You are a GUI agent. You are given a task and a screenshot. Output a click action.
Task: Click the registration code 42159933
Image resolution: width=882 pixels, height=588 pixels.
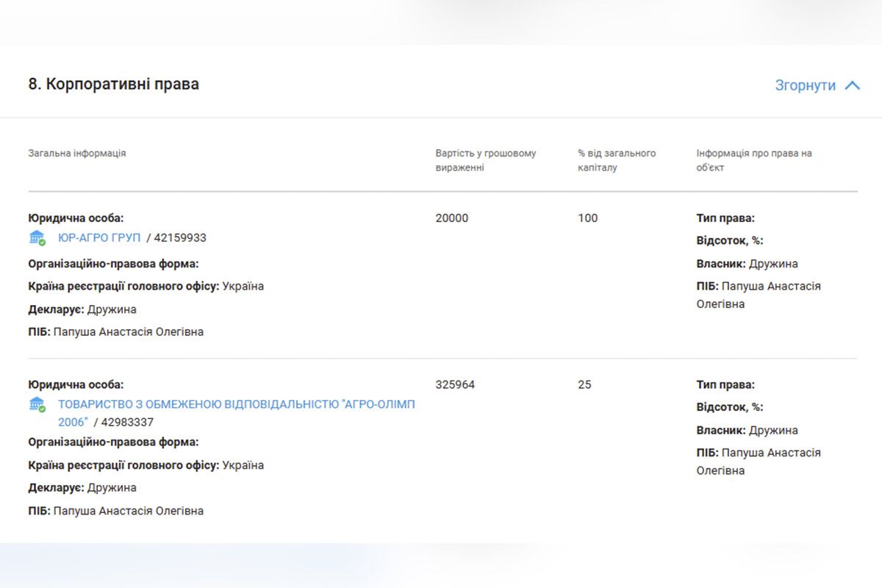pos(180,237)
